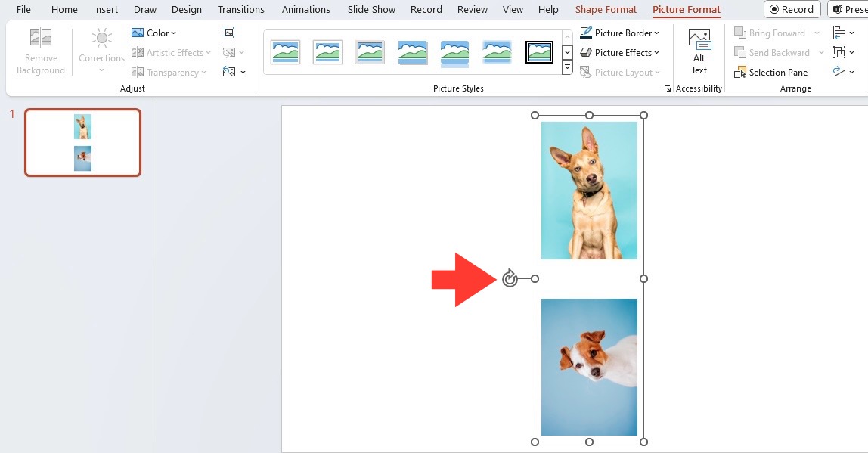The image size is (868, 453).
Task: Apply the fifth reflected picture style
Action: tap(455, 53)
